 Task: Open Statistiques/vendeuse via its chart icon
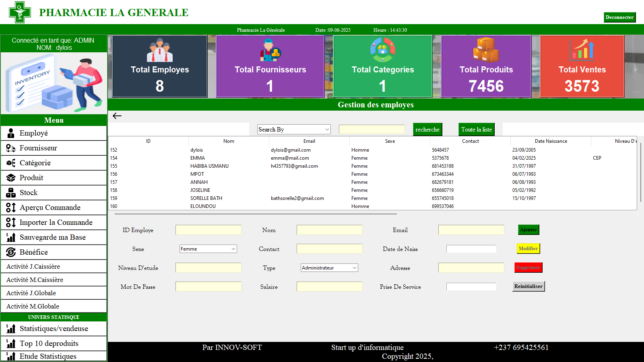(10, 328)
